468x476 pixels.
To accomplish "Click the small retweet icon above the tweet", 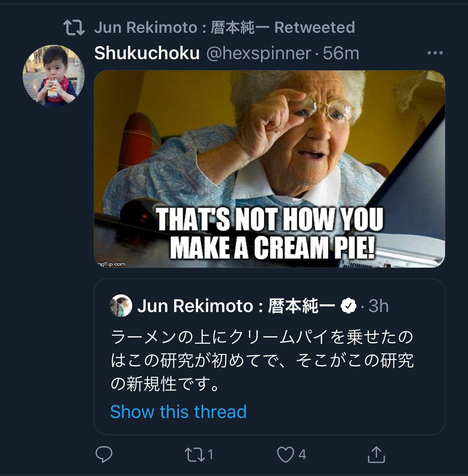I will coord(73,28).
